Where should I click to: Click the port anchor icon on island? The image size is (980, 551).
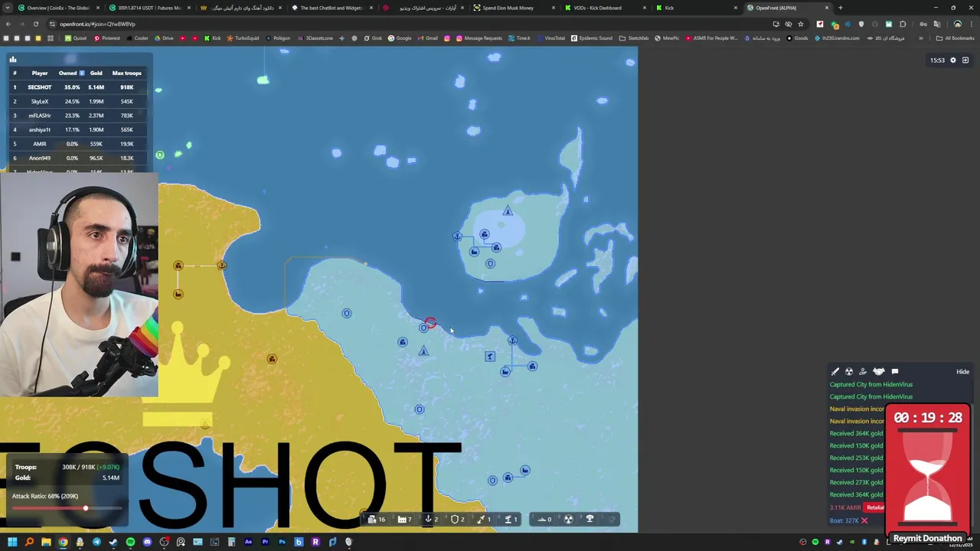click(x=458, y=236)
